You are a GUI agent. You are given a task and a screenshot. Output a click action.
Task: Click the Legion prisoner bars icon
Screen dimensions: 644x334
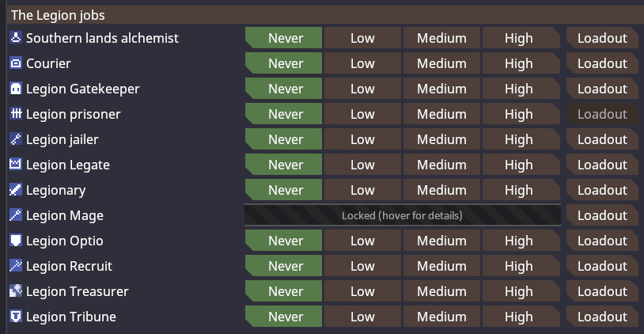click(16, 114)
